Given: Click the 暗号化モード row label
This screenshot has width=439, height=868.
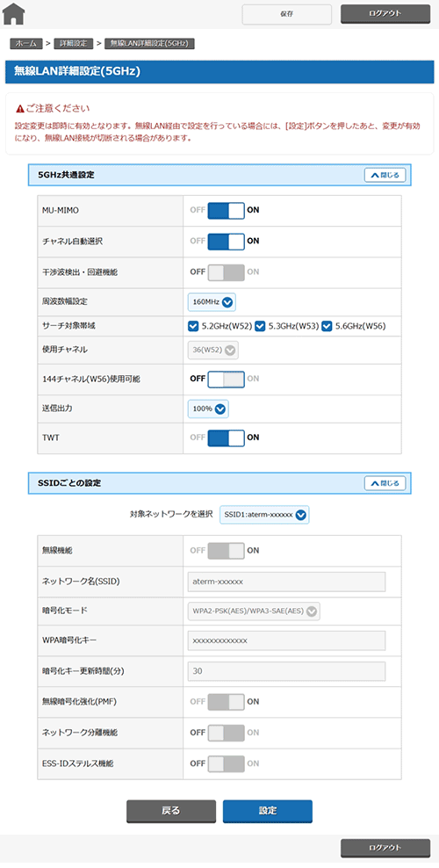Looking at the screenshot, I should (x=65, y=611).
